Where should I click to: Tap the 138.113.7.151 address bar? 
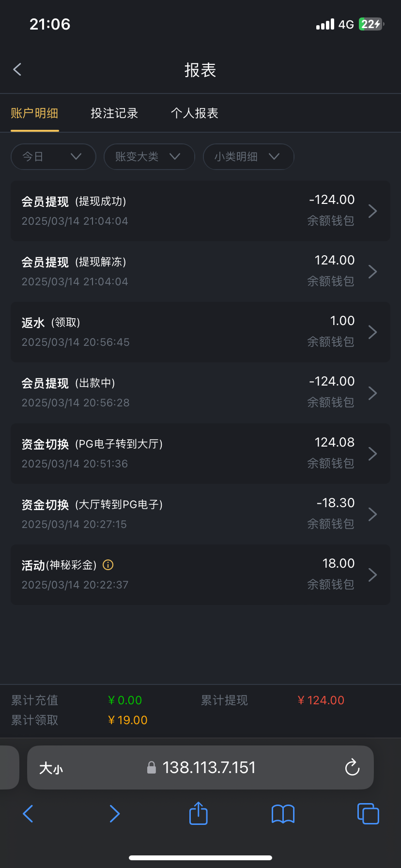coord(208,768)
